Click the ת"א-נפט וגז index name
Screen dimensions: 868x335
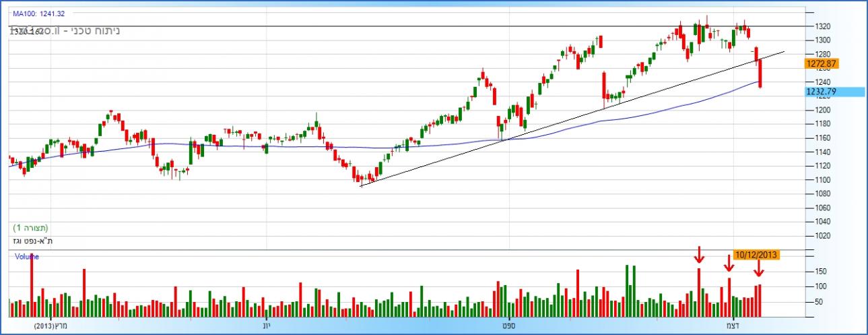coord(34,241)
